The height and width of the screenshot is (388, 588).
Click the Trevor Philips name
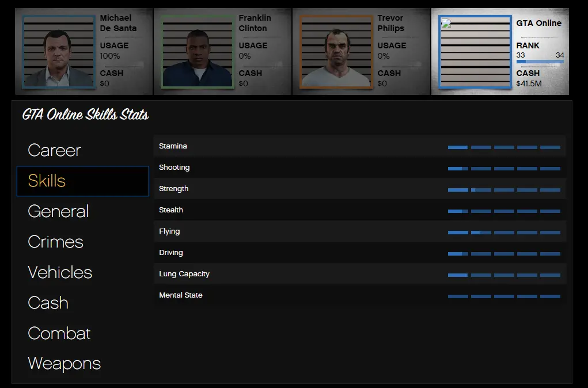(x=390, y=23)
